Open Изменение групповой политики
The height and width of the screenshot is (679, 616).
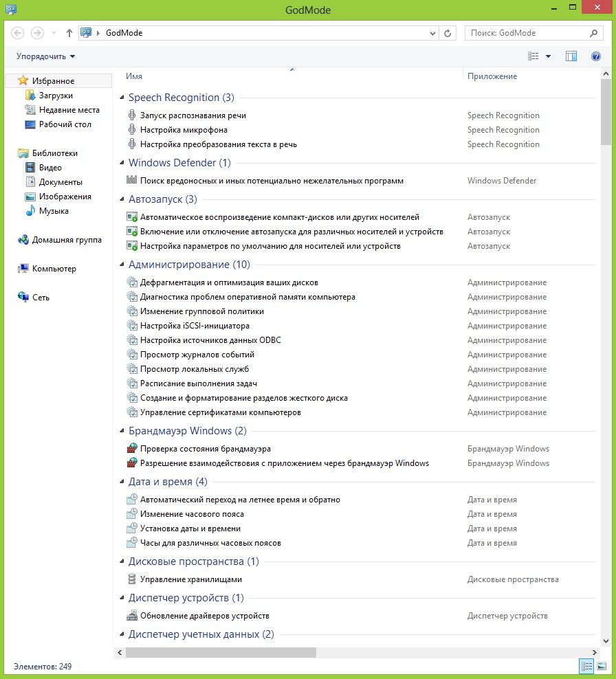pos(202,311)
